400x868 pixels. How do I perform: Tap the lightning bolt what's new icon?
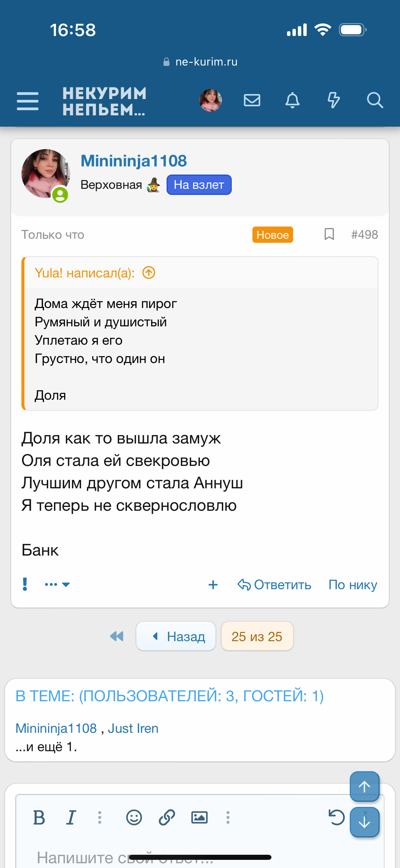coord(333,101)
